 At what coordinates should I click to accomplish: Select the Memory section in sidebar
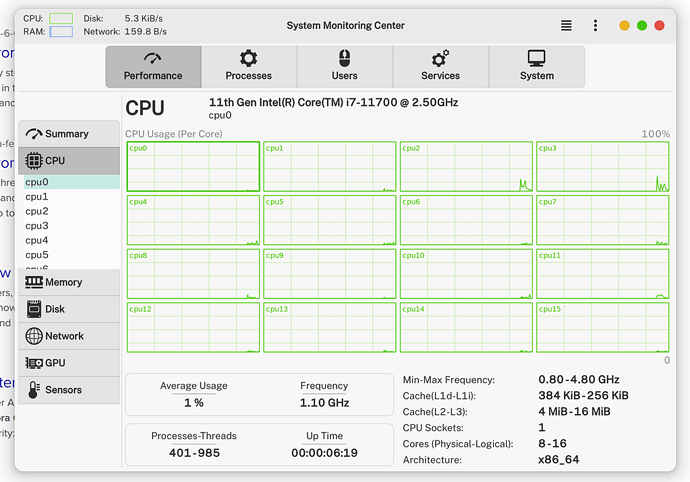click(68, 283)
